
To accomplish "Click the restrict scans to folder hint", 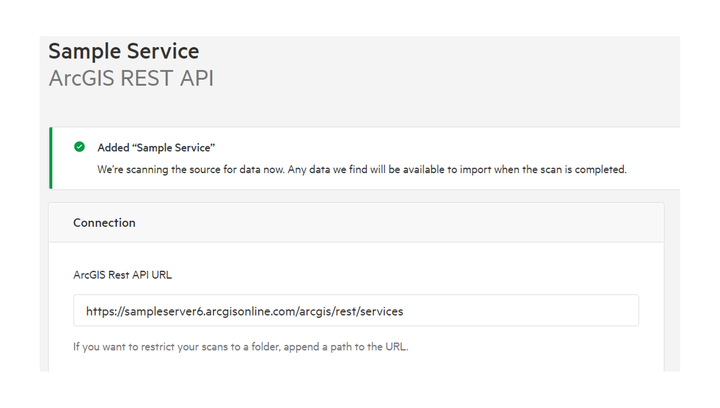I will pos(240,348).
